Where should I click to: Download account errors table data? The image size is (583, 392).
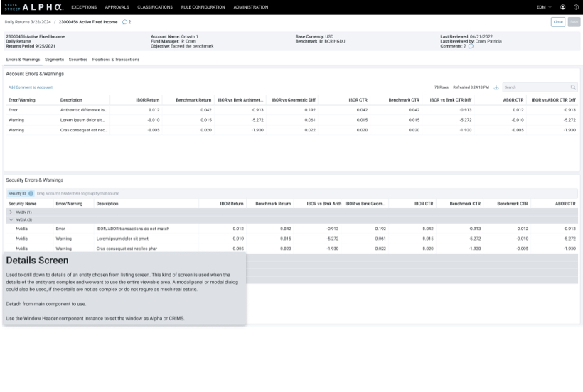click(x=496, y=87)
